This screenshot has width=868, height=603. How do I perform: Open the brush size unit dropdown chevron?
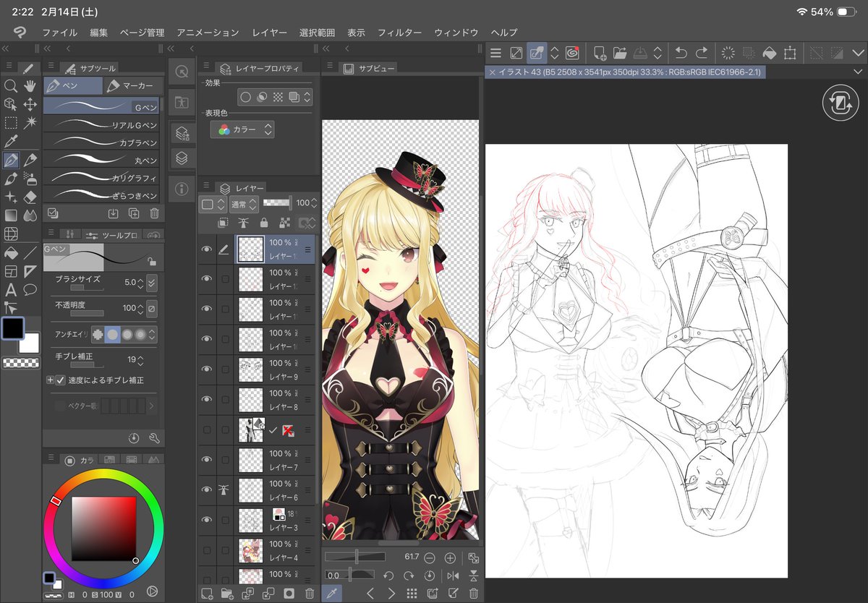click(151, 283)
